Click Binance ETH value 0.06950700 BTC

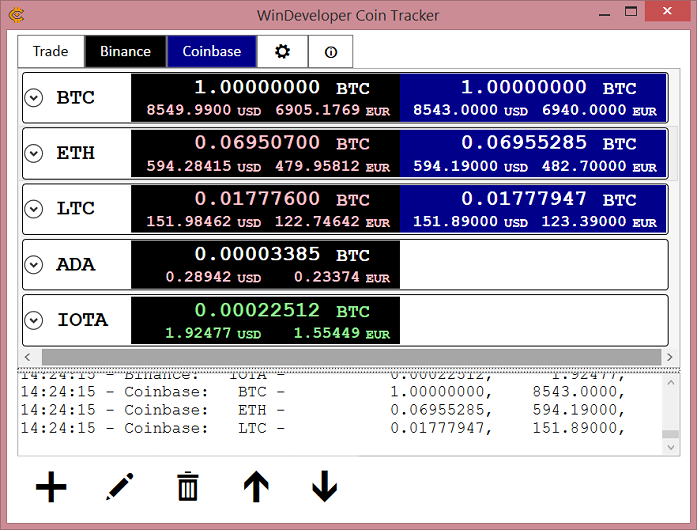click(x=282, y=143)
